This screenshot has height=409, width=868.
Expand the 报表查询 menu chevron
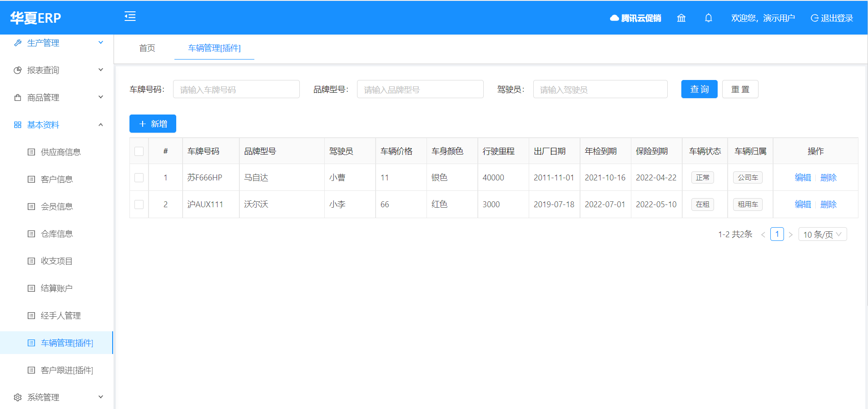coord(101,70)
